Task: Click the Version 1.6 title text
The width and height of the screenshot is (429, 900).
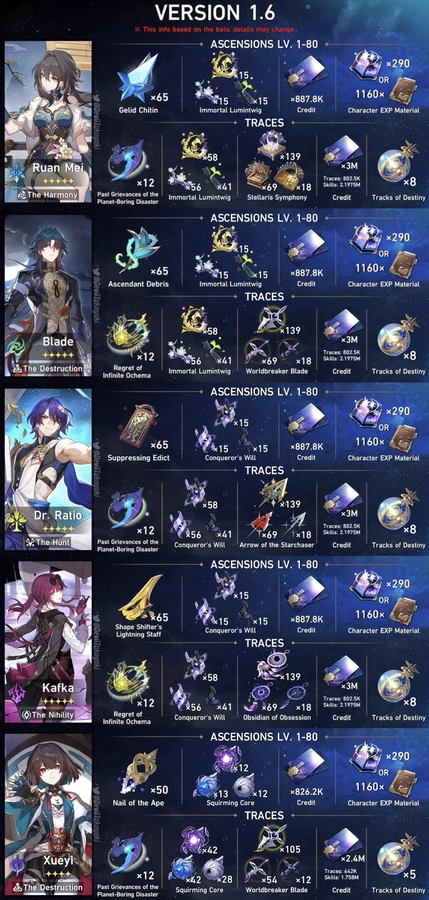Action: (x=215, y=13)
